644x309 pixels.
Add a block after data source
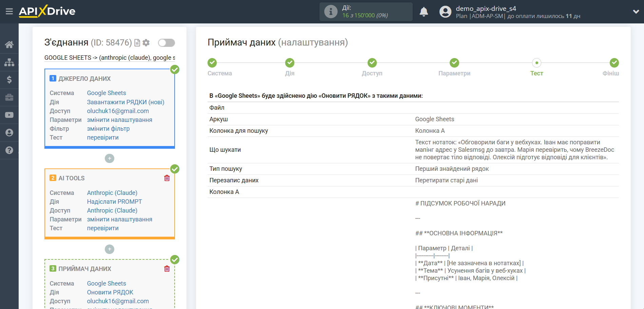pos(110,159)
